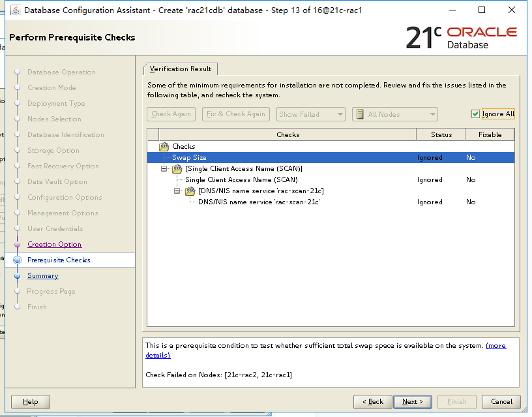Click Management Options step in sidebar

(x=63, y=213)
